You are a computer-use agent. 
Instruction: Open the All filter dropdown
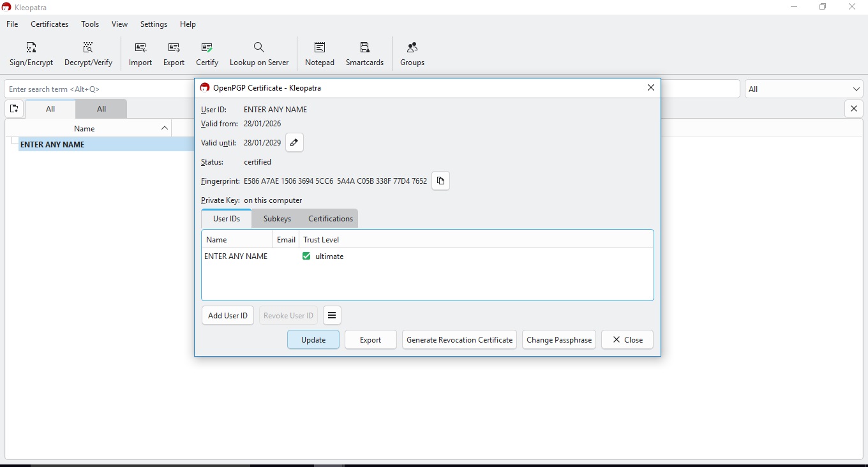coord(804,89)
